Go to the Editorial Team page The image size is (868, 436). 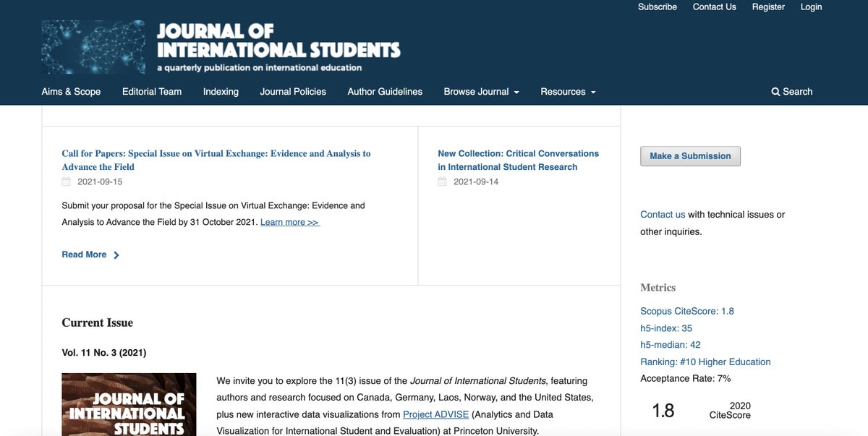point(152,92)
